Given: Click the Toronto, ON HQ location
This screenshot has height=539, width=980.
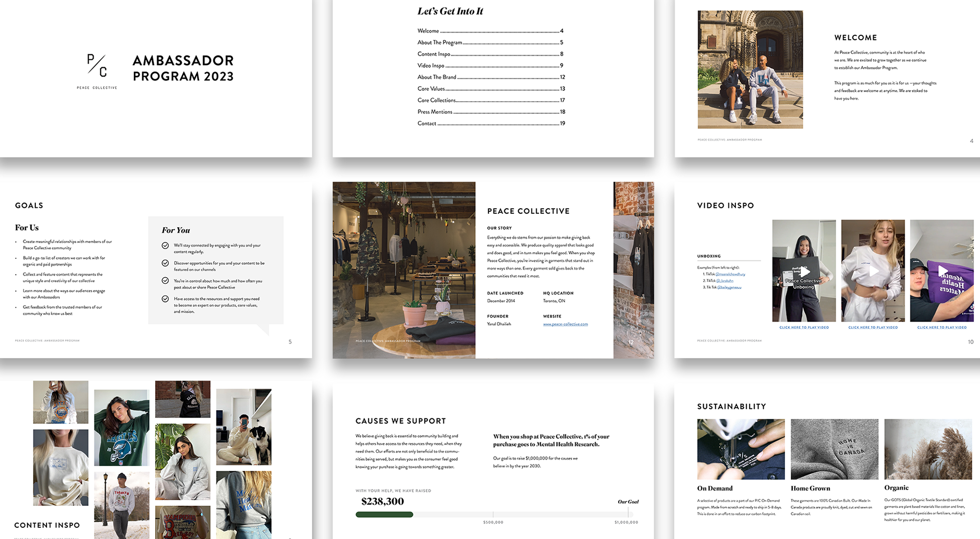Looking at the screenshot, I should pyautogui.click(x=554, y=301).
